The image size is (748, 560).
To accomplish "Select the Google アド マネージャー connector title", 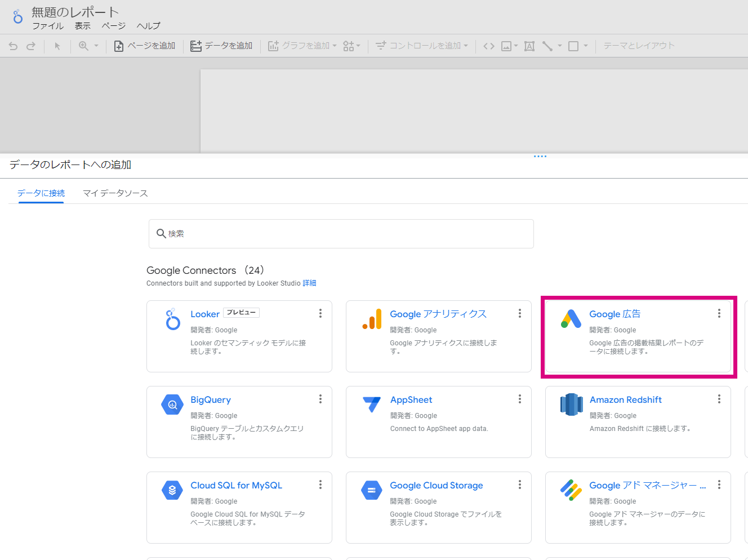I will [x=648, y=486].
